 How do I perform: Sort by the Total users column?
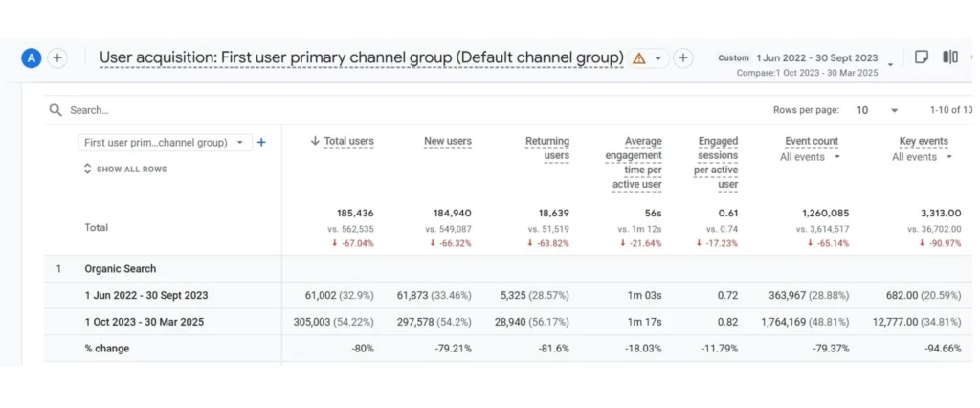pos(343,142)
